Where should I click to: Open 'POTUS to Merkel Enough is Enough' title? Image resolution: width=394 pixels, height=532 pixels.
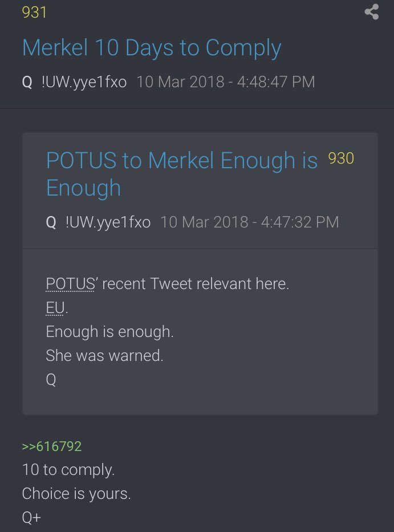point(182,174)
